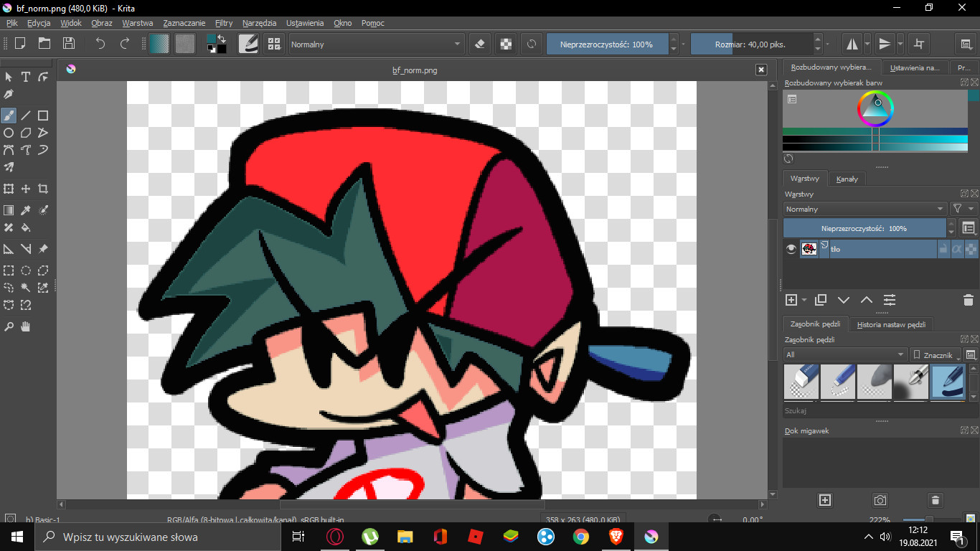The height and width of the screenshot is (551, 980).
Task: Expand vertical mirror options arrow
Action: [x=900, y=44]
